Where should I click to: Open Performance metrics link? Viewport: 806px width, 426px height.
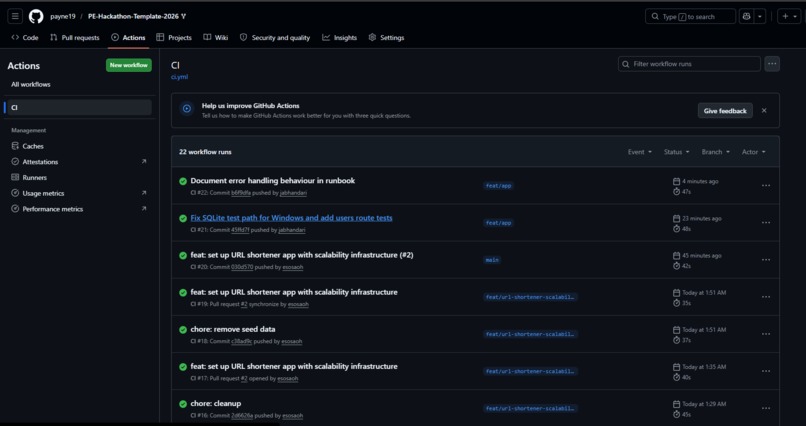pos(52,209)
